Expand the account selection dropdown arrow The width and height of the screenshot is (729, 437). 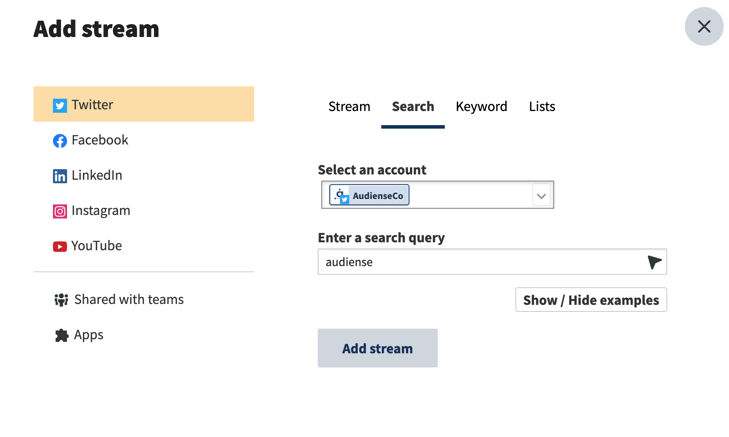[541, 196]
